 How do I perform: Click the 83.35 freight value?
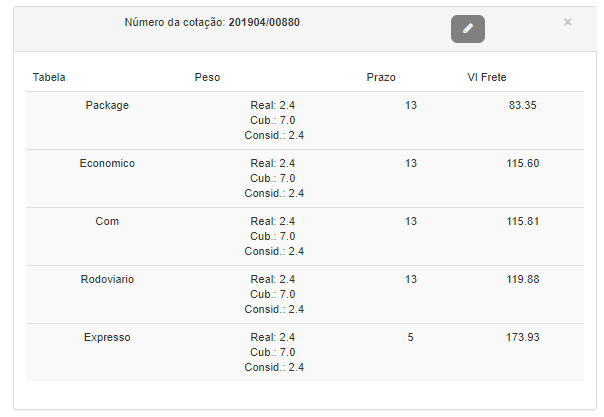tap(522, 105)
